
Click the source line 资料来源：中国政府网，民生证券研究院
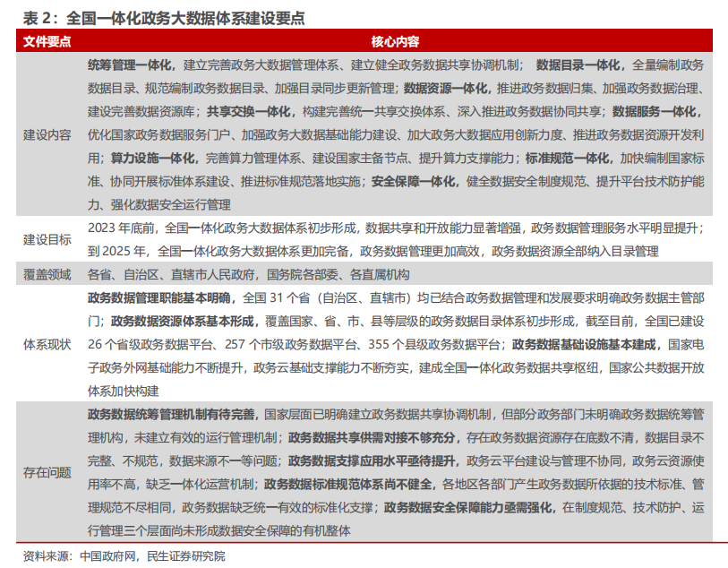[124, 556]
